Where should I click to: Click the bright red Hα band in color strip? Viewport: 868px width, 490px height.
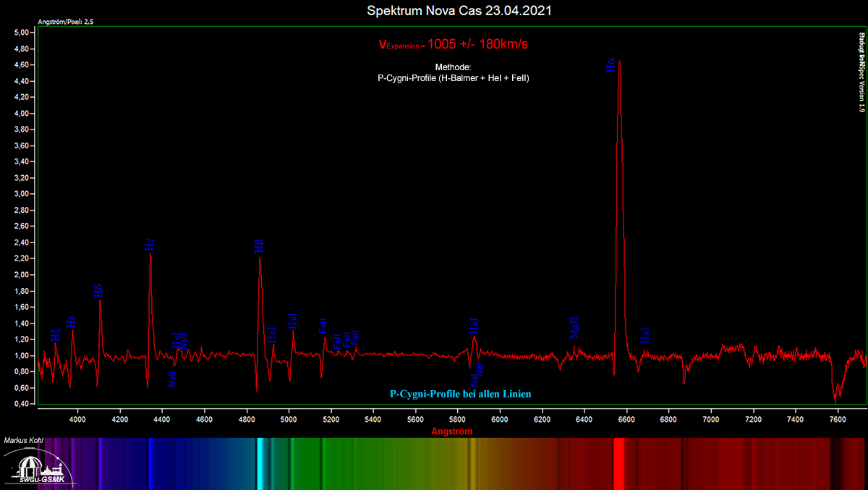point(619,463)
